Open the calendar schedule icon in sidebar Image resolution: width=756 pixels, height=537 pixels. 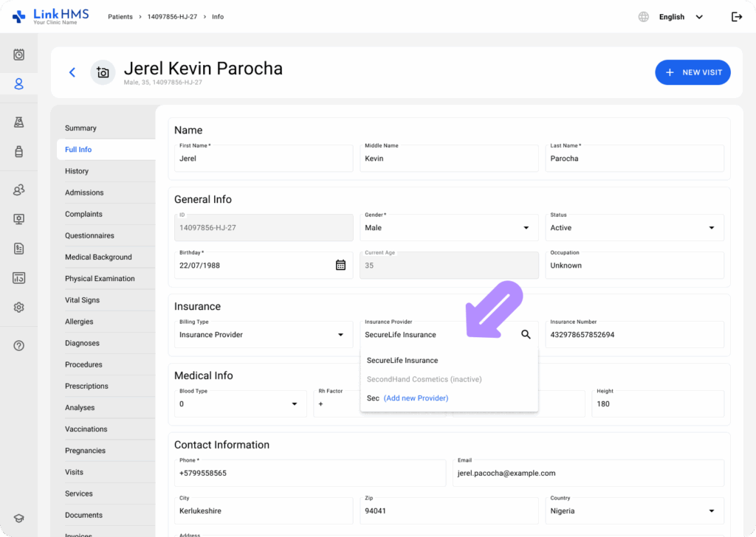coord(19,55)
